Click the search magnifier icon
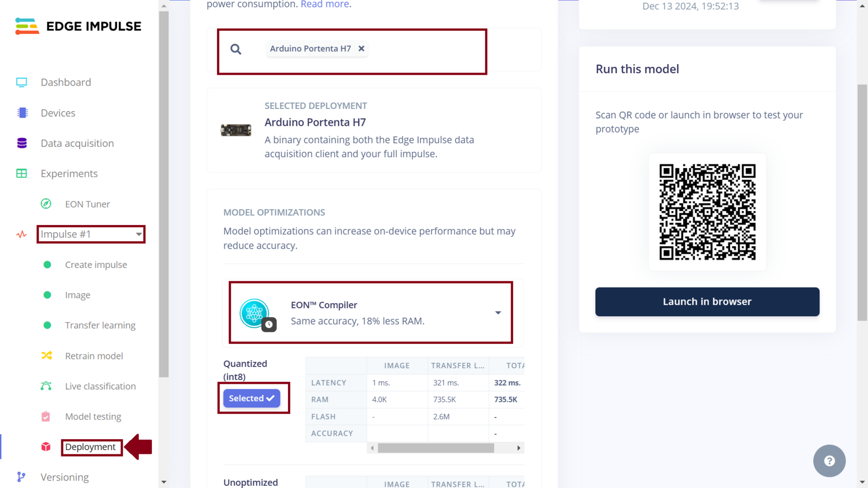The width and height of the screenshot is (868, 488). (x=236, y=49)
